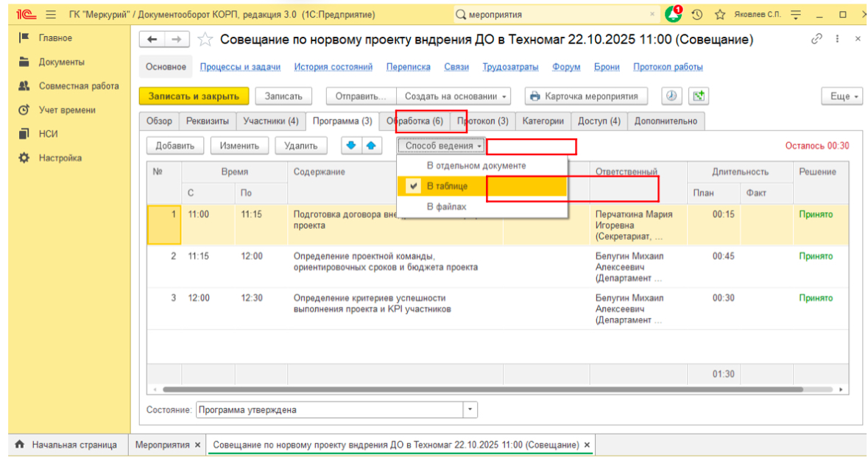Open the service settings icon beside Яковлев С.П.
This screenshot has height=466, width=868.
click(796, 15)
